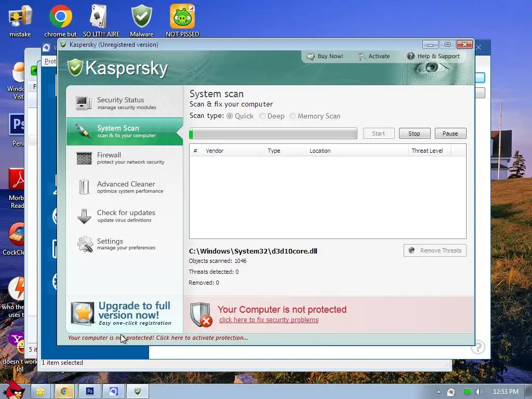The height and width of the screenshot is (399, 532).
Task: Open Photoshop from the taskbar
Action: click(x=89, y=392)
